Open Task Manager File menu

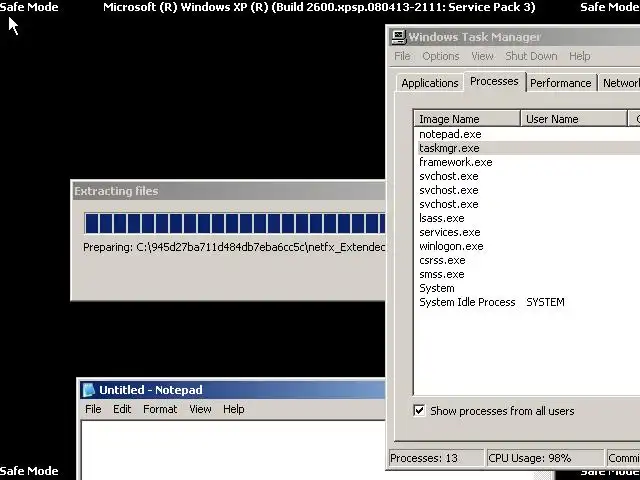point(402,56)
